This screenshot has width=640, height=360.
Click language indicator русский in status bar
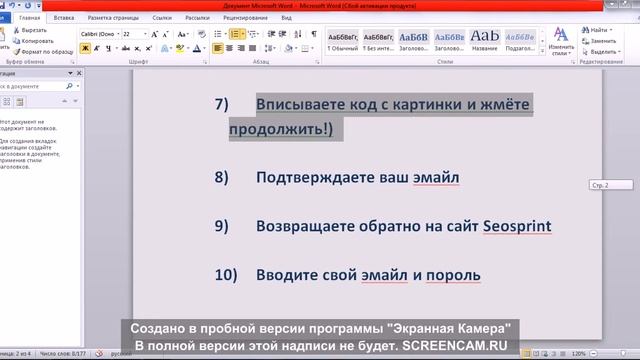tap(121, 353)
